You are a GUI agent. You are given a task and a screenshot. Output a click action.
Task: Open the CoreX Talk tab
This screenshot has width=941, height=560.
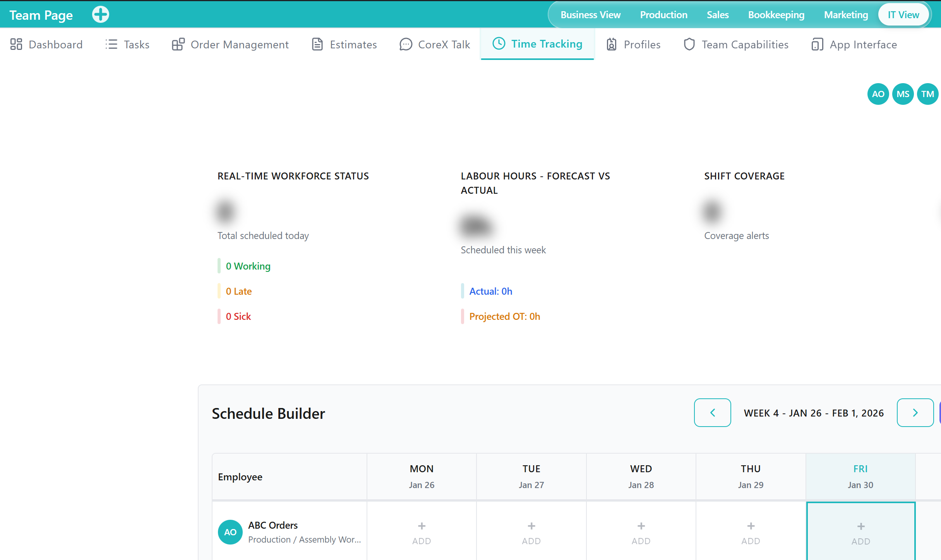[435, 44]
